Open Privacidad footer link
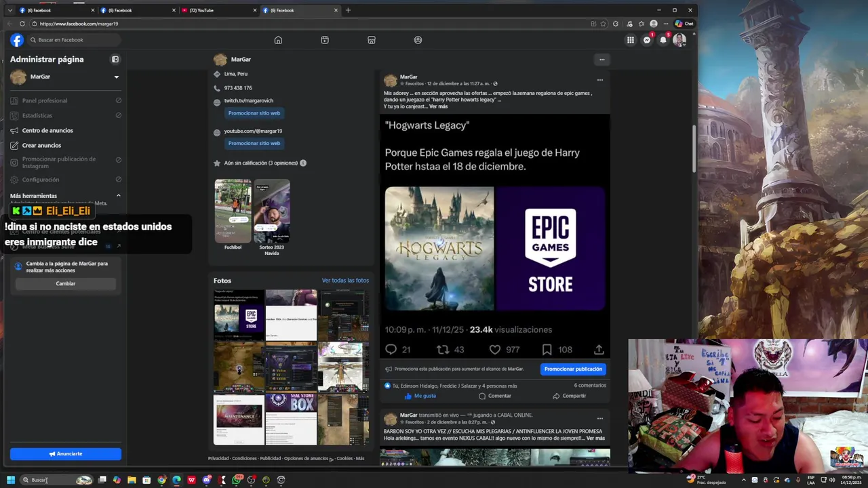Screen dimensions: 868x488 pyautogui.click(x=218, y=459)
